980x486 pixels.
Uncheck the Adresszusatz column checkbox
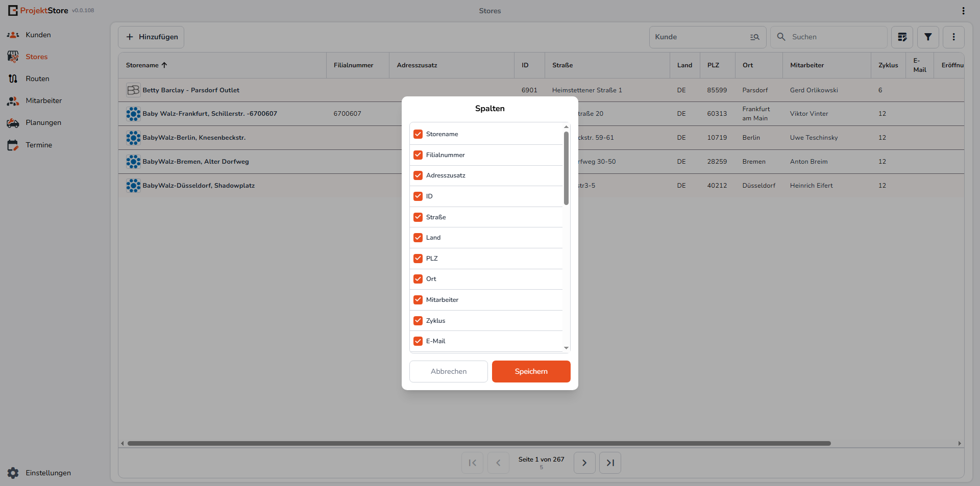click(x=418, y=175)
